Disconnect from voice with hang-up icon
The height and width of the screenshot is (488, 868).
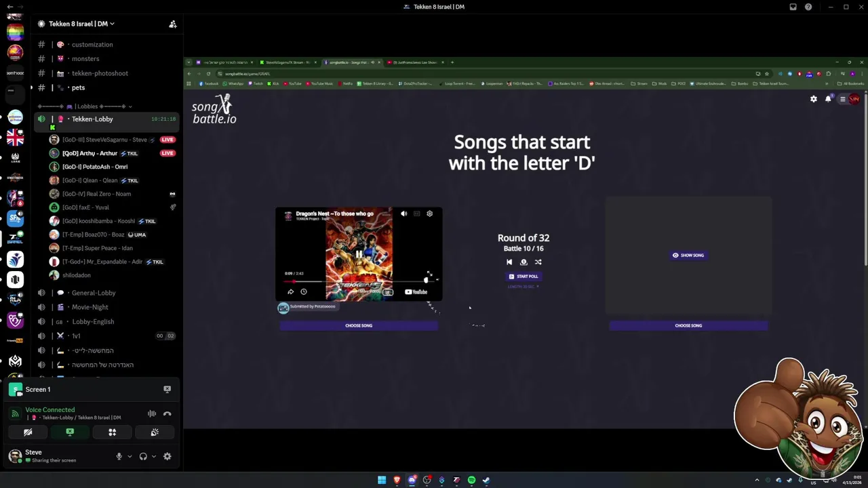[x=167, y=413]
